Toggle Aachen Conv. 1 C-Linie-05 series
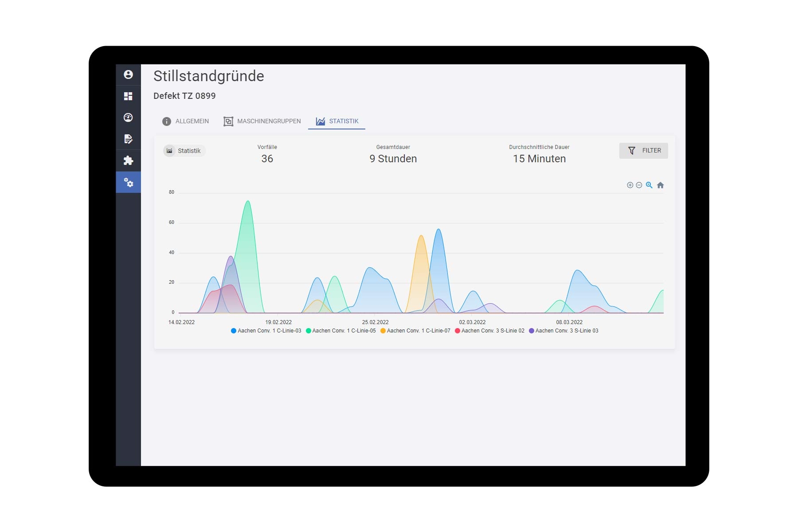Screen dimensions: 798x532 pos(340,331)
